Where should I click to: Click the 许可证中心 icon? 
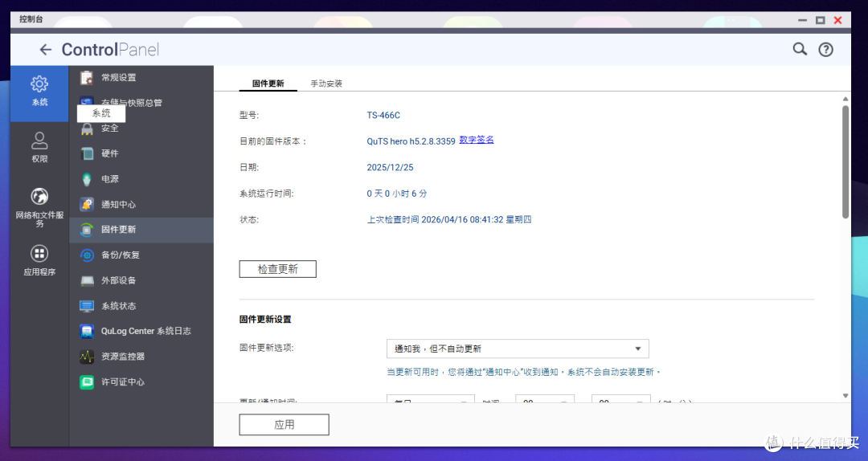point(87,381)
